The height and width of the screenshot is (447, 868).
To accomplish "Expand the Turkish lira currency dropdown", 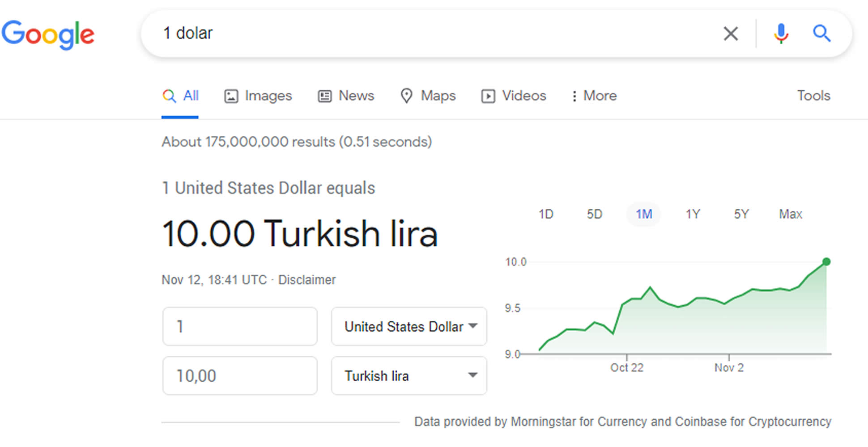I will coord(409,375).
